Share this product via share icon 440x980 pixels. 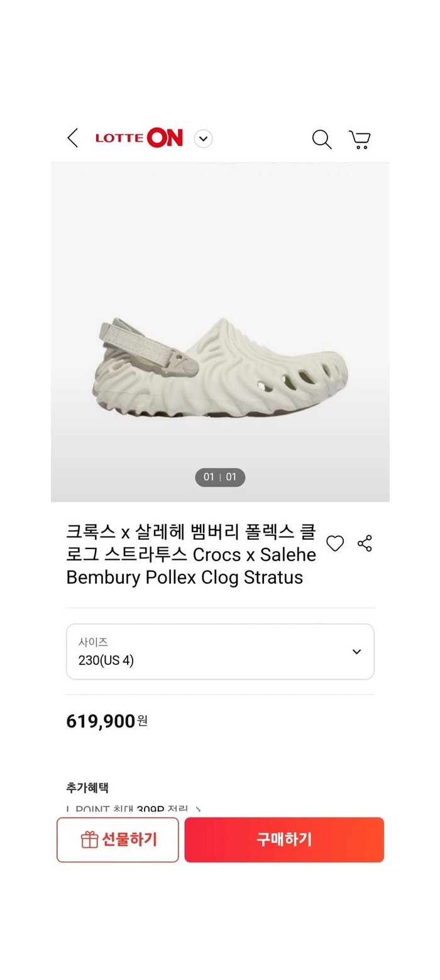coord(365,543)
